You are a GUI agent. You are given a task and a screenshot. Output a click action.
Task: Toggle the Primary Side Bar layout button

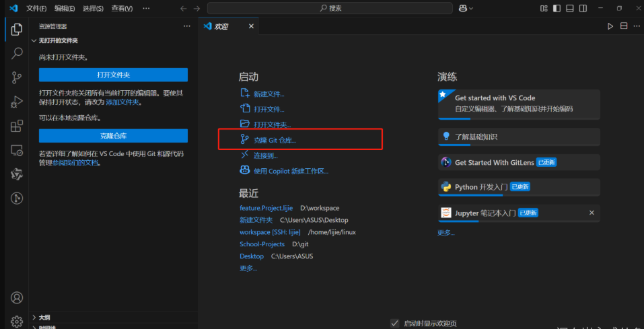coord(557,8)
